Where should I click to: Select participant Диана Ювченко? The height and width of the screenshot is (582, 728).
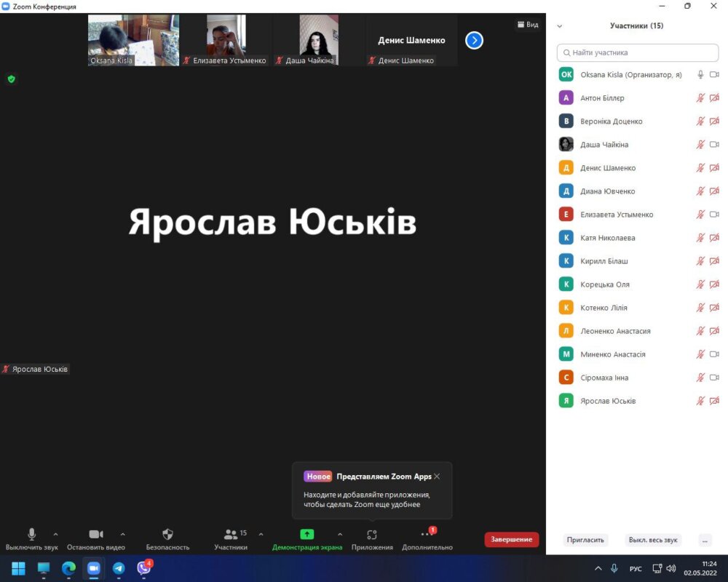638,191
